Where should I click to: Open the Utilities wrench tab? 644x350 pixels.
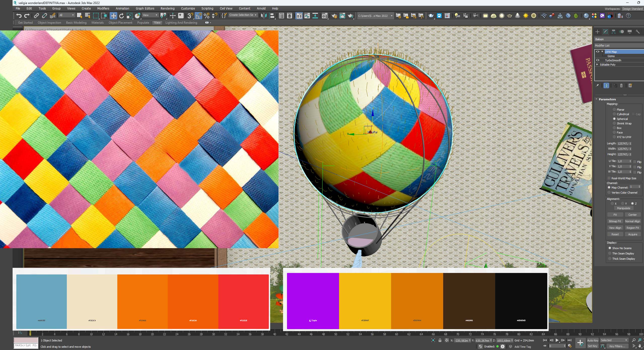(x=637, y=32)
